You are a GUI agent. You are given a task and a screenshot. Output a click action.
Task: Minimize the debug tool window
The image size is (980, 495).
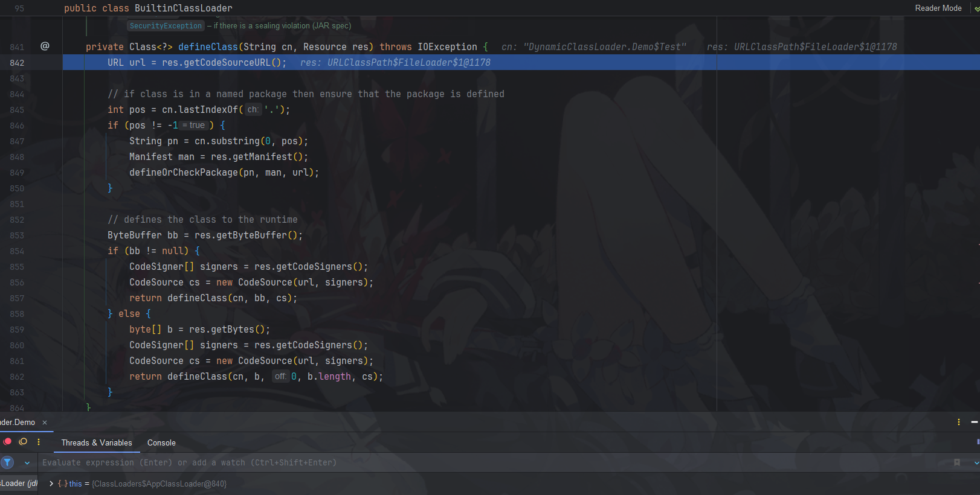tap(974, 422)
